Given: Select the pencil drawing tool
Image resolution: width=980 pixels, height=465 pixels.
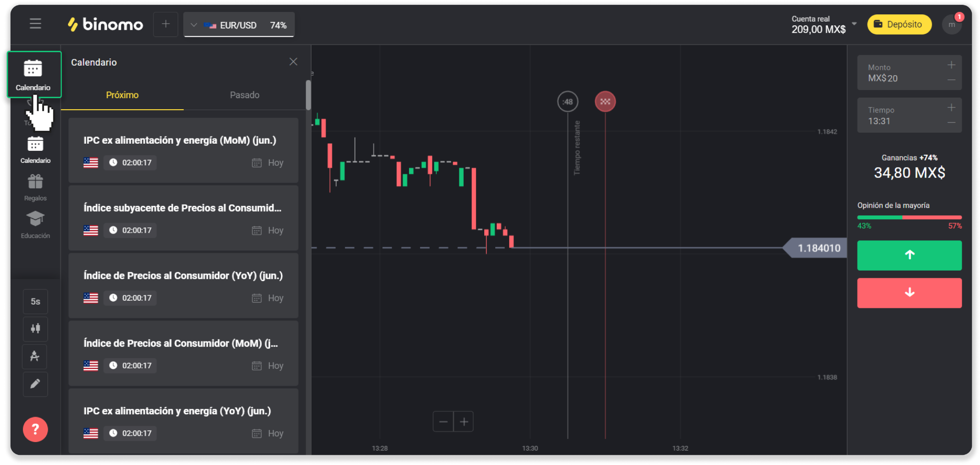Looking at the screenshot, I should tap(35, 384).
